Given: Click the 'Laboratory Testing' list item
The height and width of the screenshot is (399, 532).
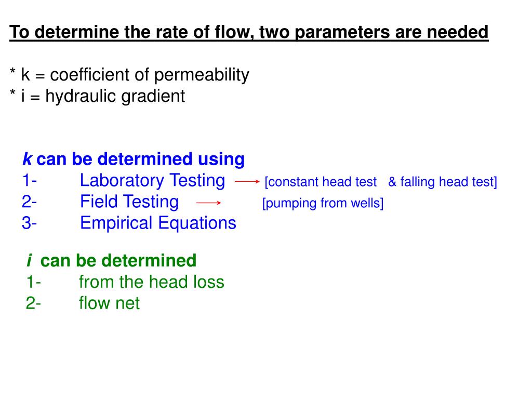Looking at the screenshot, I should point(152,180).
